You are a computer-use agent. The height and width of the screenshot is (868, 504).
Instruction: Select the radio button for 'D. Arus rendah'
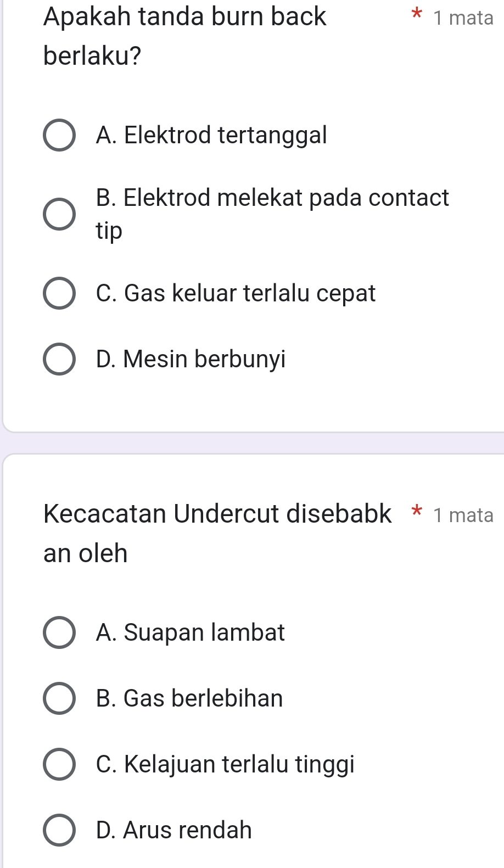[x=59, y=830]
